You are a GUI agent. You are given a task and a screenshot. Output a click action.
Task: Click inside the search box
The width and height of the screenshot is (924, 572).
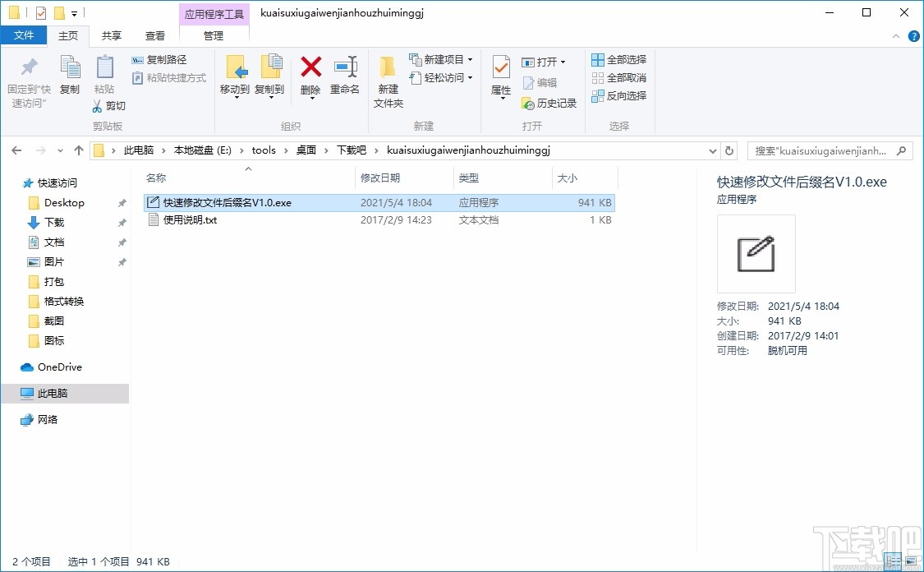[821, 150]
